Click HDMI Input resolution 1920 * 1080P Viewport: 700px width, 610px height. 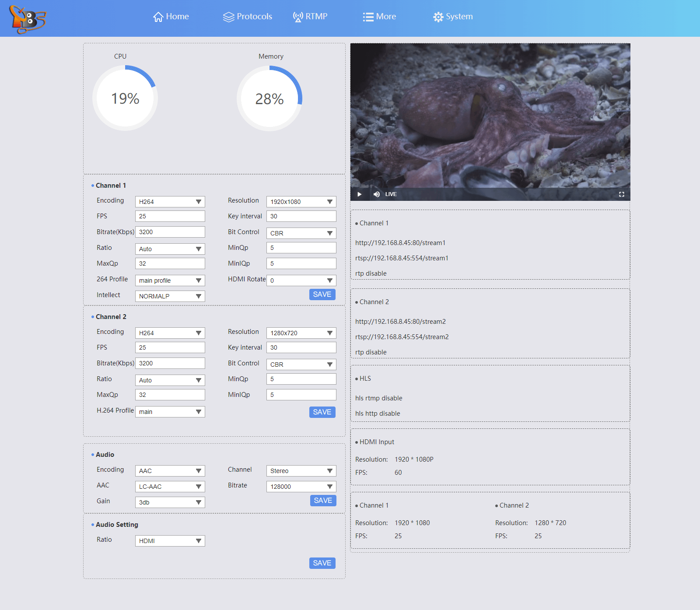tap(414, 459)
